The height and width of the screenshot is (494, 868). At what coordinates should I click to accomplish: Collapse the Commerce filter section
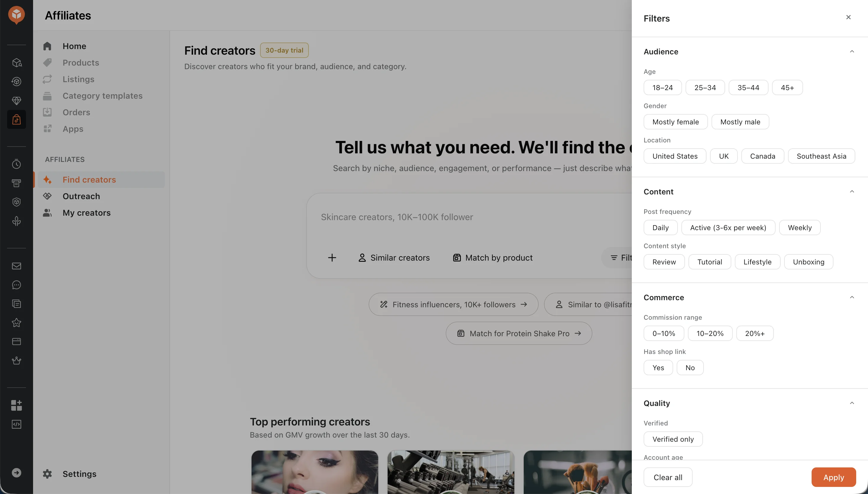[x=852, y=298]
